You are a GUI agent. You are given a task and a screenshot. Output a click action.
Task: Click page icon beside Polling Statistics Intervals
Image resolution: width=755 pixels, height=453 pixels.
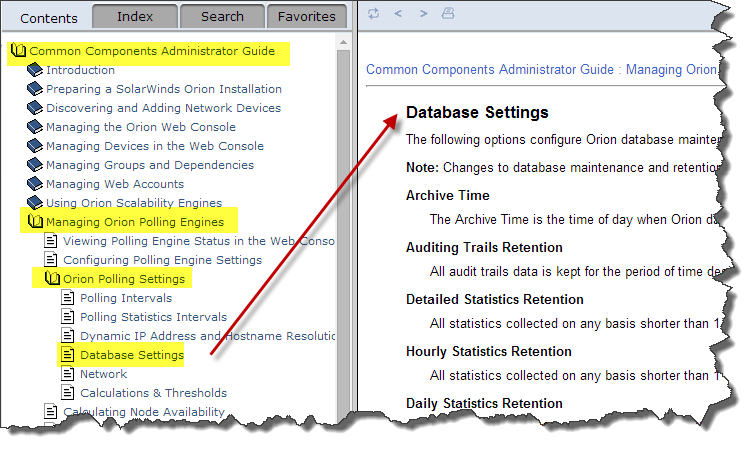(68, 317)
